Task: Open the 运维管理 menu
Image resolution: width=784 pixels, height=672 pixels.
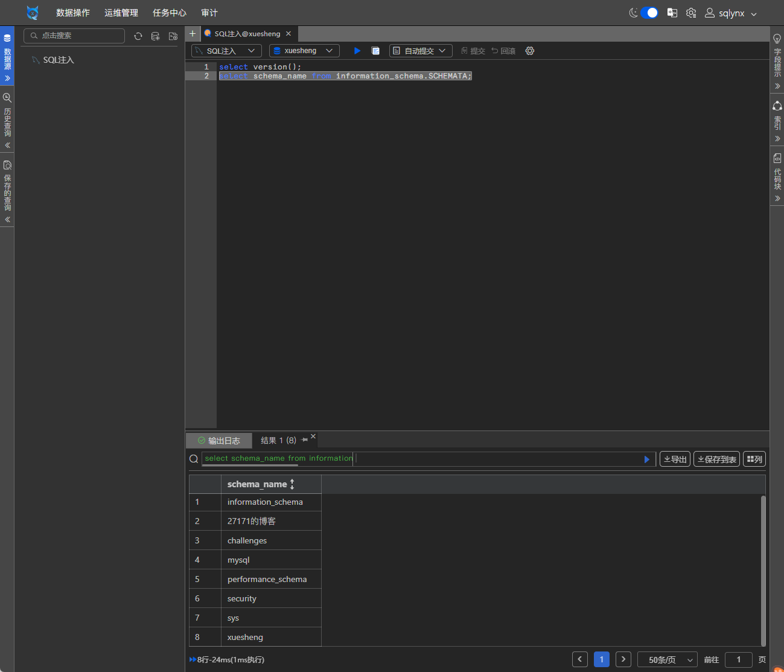Action: click(121, 13)
